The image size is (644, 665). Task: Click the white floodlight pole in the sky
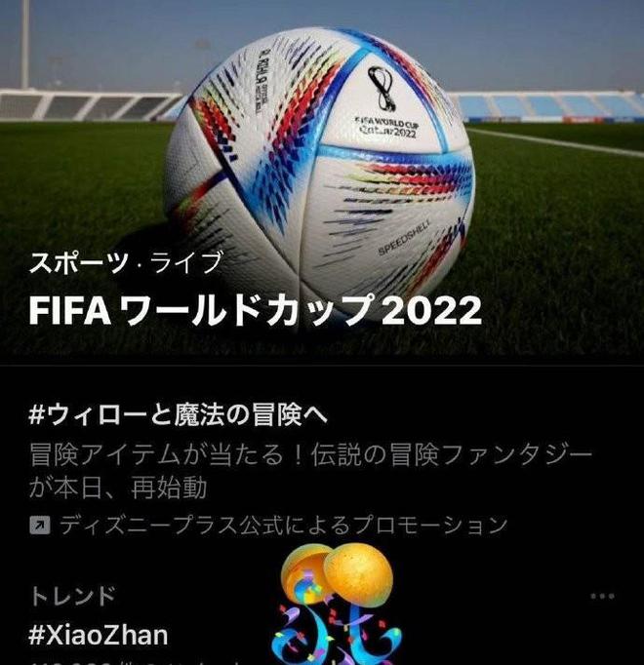25,44
